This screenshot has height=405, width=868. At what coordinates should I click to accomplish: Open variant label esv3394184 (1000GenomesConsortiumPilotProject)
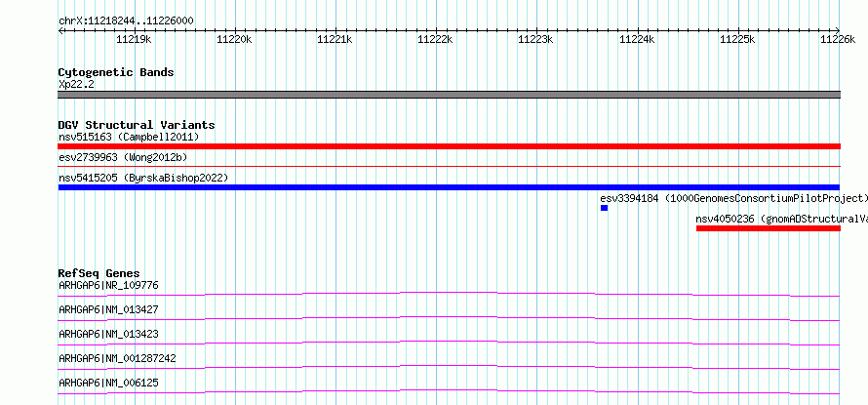[x=734, y=198]
